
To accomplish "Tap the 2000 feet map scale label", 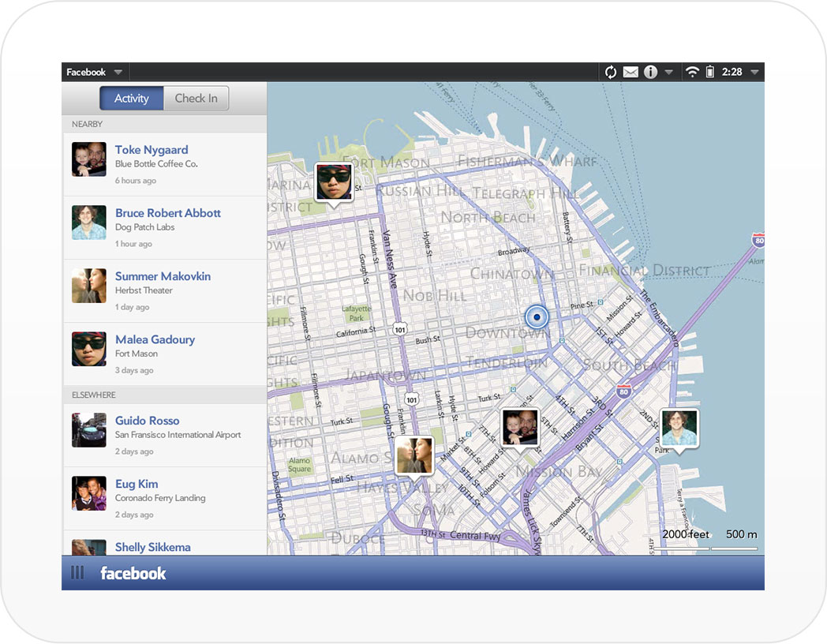I will click(686, 534).
